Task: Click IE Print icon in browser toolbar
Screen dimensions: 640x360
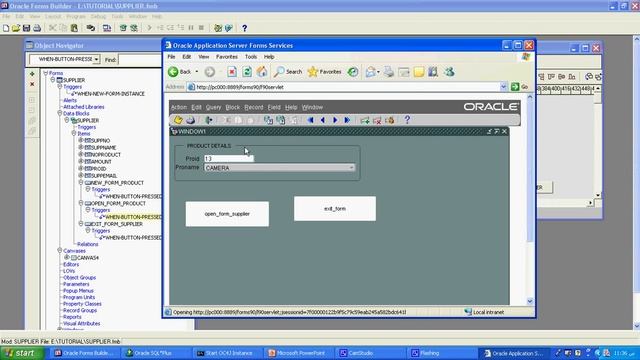Action: point(389,72)
